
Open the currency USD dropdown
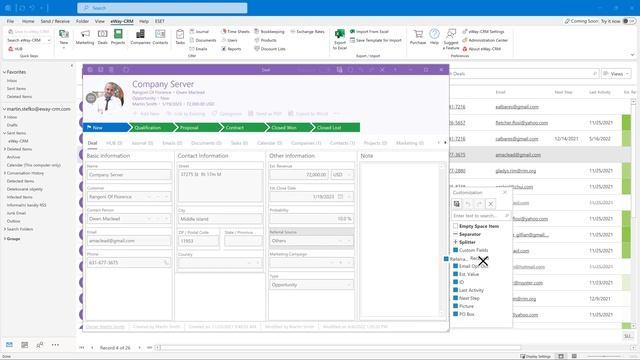pos(349,175)
